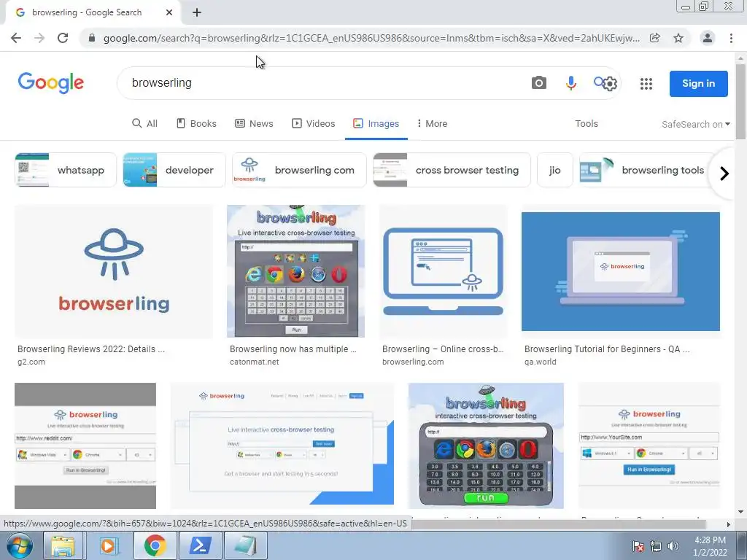Viewport: 747px width, 560px height.
Task: Click Browserling Tutorial for Beginners caption
Action: [x=607, y=349]
